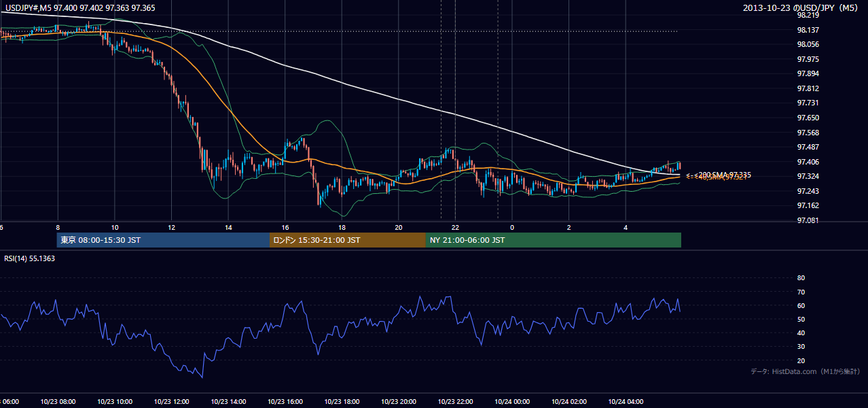Screen dimensions: 868x408
Task: Click the 97.568 price axis label
Action: [x=808, y=133]
